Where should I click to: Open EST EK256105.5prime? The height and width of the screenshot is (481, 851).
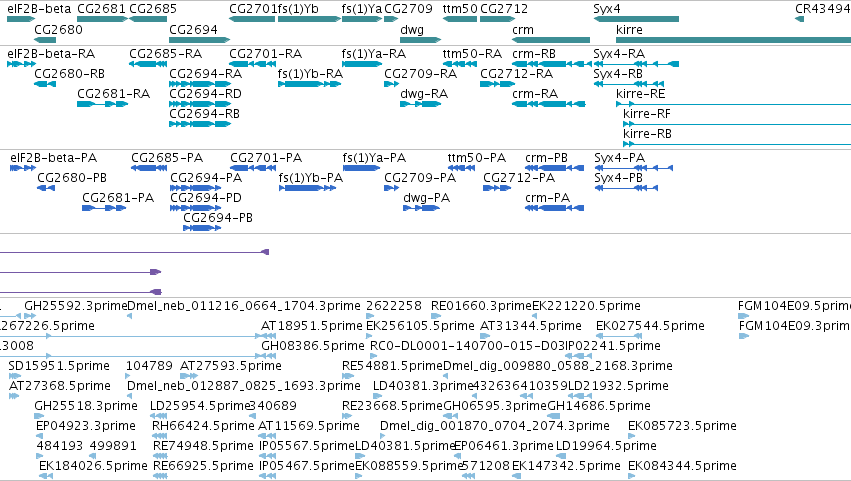click(x=421, y=327)
